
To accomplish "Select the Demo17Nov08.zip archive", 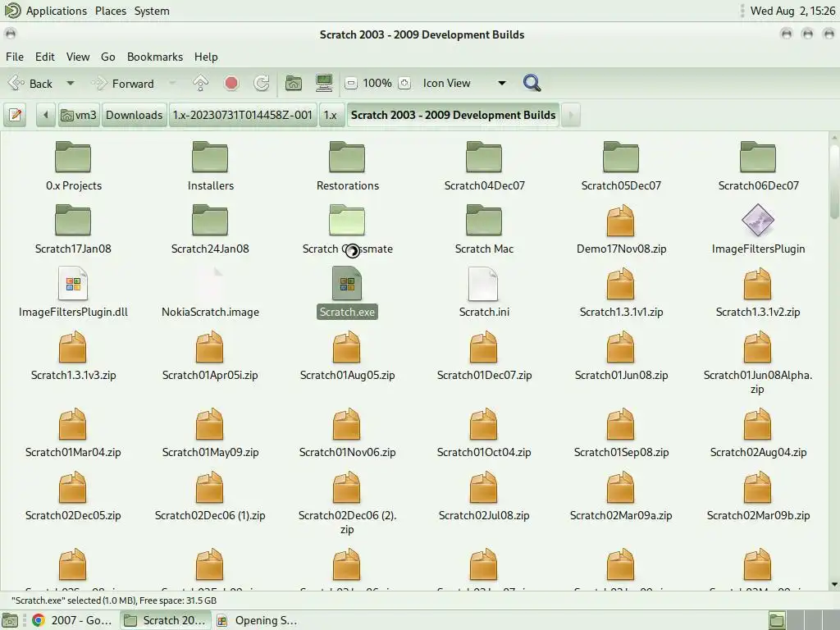I will [621, 230].
